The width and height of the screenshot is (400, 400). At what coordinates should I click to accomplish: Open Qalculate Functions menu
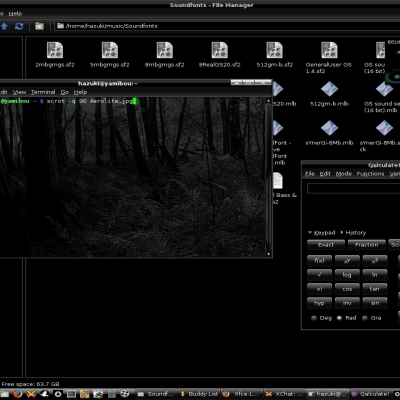click(370, 174)
